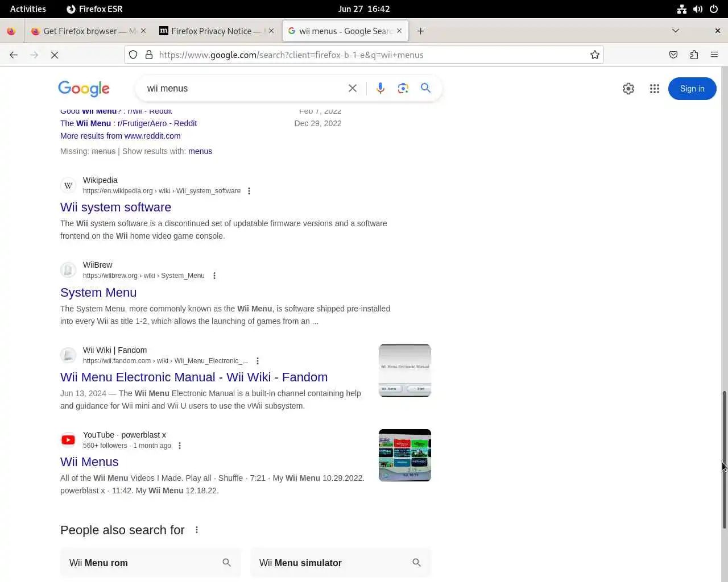
Task: Open the extensions menu
Action: [694, 55]
